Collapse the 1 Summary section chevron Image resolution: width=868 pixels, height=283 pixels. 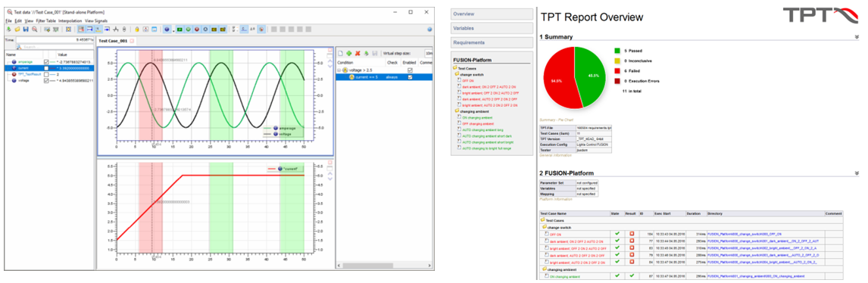[857, 36]
